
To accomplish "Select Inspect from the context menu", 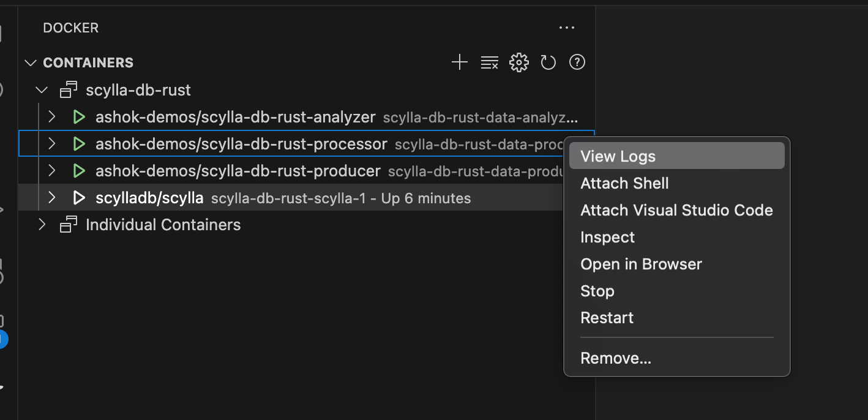I will [607, 237].
